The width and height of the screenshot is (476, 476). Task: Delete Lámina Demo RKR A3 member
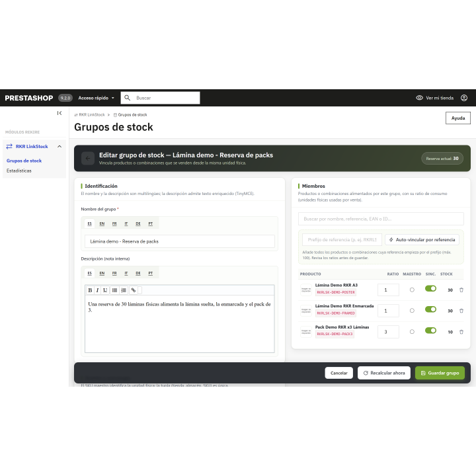tap(461, 290)
